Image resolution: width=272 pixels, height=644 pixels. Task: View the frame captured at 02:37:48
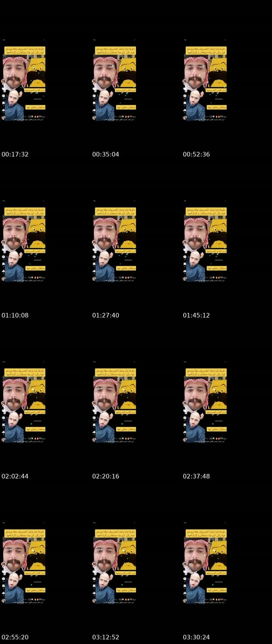pyautogui.click(x=205, y=403)
